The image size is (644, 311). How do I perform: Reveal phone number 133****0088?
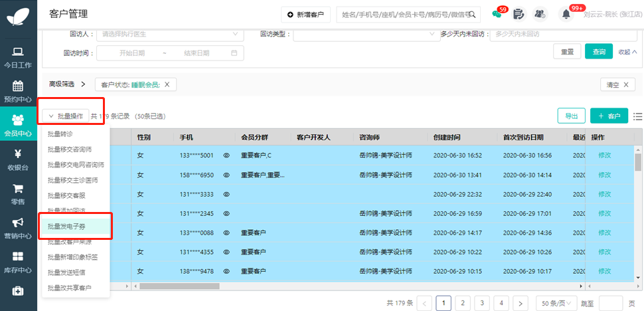226,233
